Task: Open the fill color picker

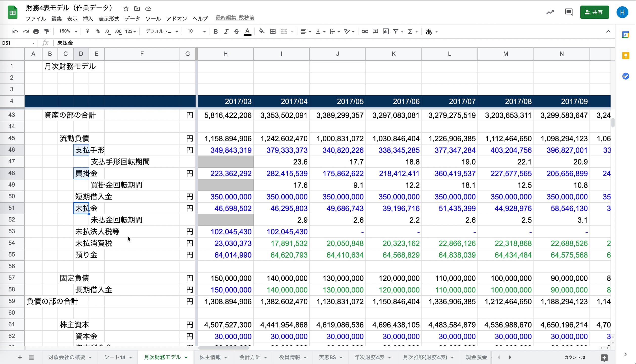Action: click(x=262, y=31)
